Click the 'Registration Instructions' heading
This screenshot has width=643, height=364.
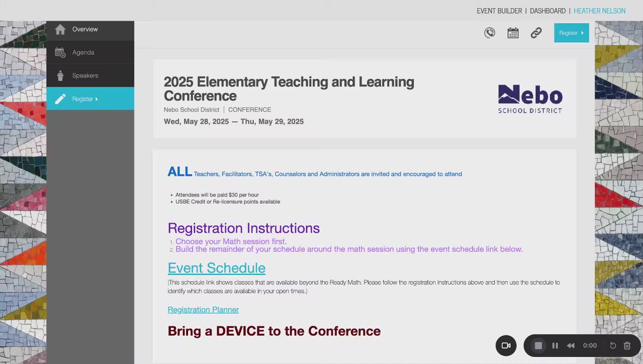click(x=244, y=229)
